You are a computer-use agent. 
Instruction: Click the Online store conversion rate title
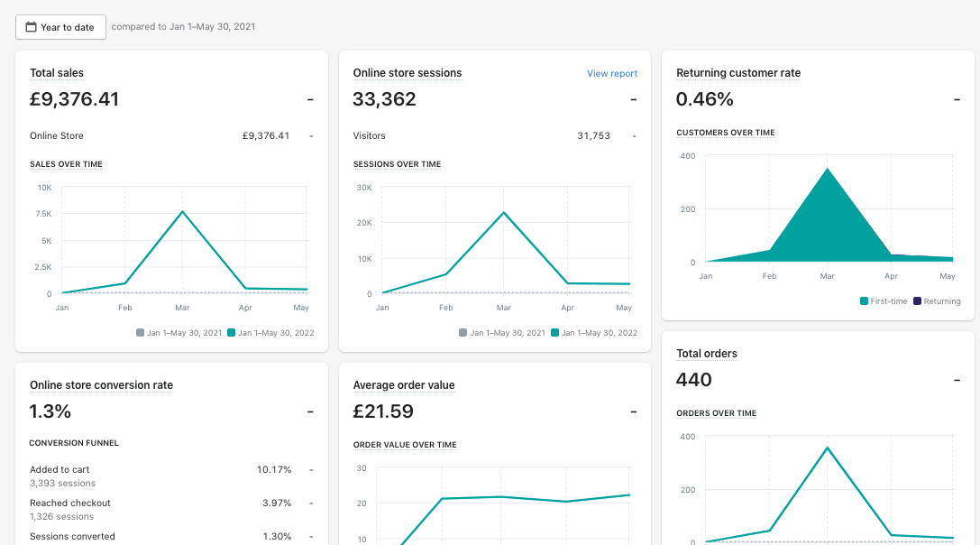tap(101, 385)
